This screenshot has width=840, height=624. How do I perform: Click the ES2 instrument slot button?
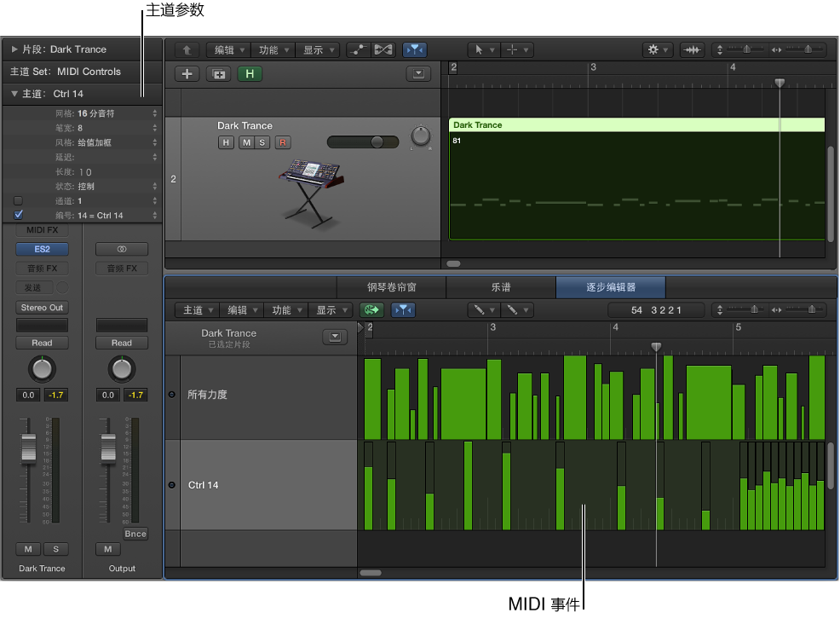(x=42, y=250)
